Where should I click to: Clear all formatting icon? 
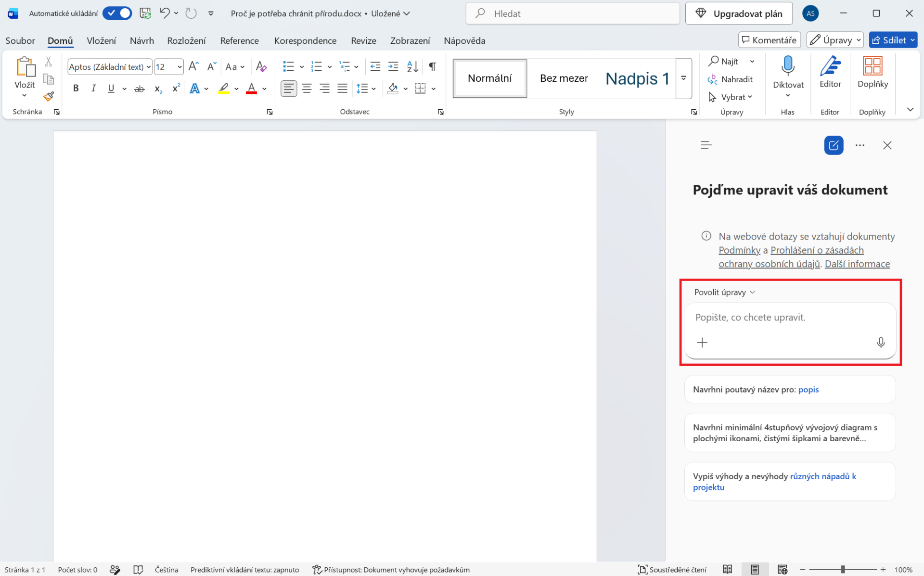coord(261,66)
